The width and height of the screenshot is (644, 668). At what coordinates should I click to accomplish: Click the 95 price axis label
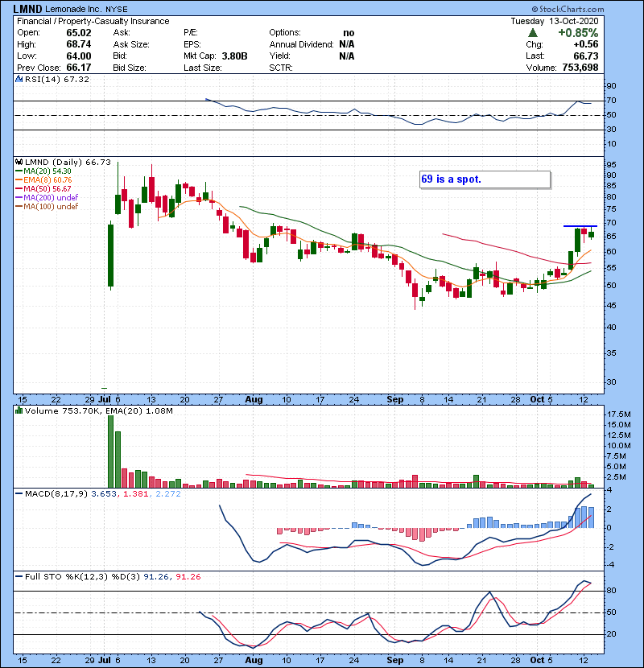(x=611, y=165)
